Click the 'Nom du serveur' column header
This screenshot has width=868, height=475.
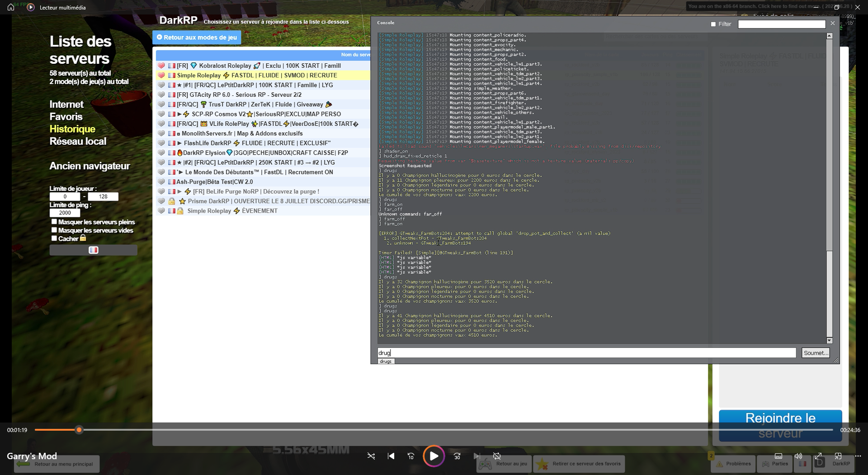click(355, 55)
